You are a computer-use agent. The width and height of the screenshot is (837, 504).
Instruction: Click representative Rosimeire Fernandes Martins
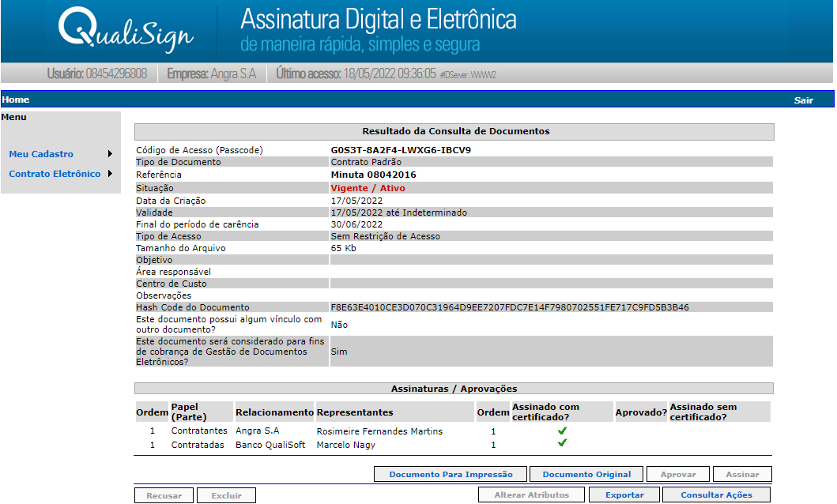click(379, 431)
